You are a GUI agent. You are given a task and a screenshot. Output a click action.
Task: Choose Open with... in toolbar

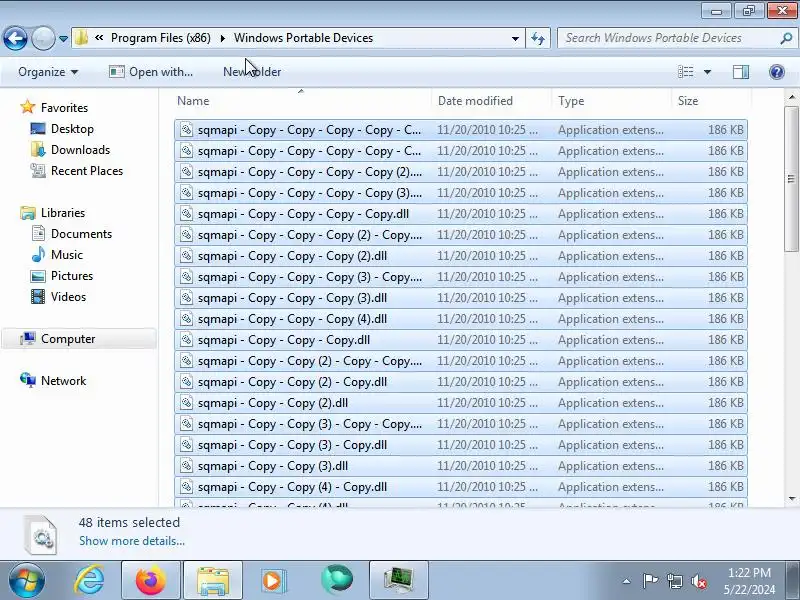[151, 72]
